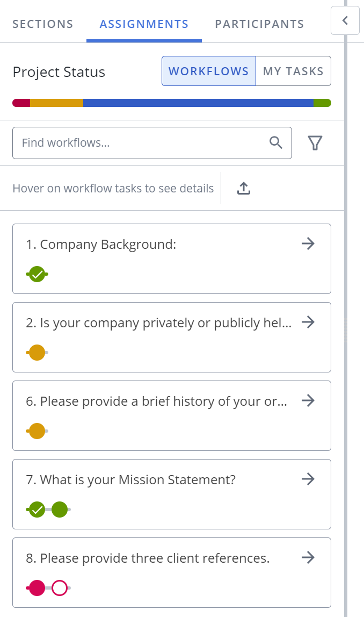The height and width of the screenshot is (617, 364).
Task: Collapse the side panel with chevron
Action: pyautogui.click(x=345, y=20)
